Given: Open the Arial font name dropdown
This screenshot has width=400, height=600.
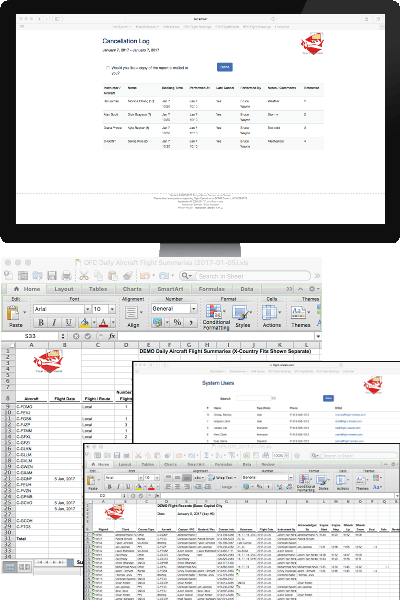Looking at the screenshot, I should pyautogui.click(x=88, y=309).
